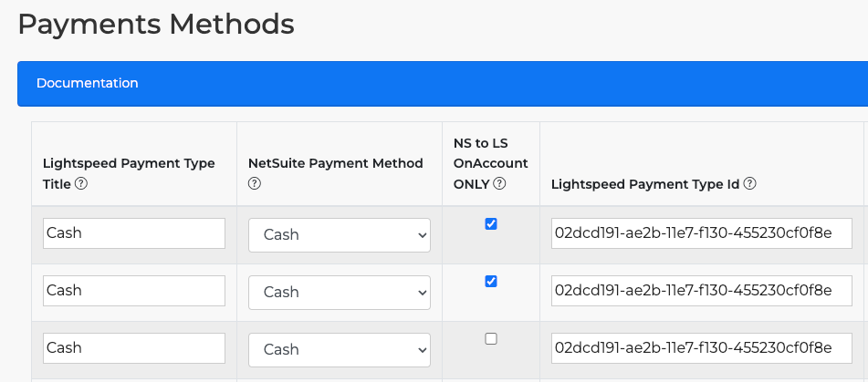Open the Documentation bar
The height and width of the screenshot is (382, 868).
(88, 83)
